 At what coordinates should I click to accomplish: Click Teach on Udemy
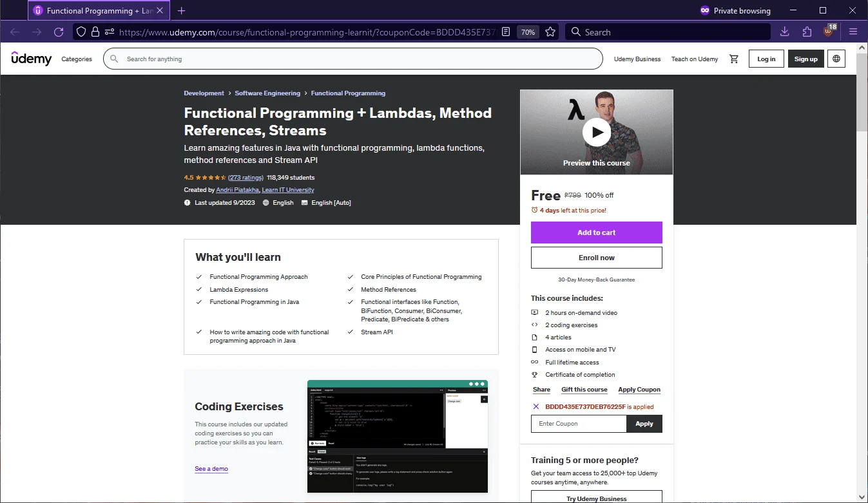(695, 59)
